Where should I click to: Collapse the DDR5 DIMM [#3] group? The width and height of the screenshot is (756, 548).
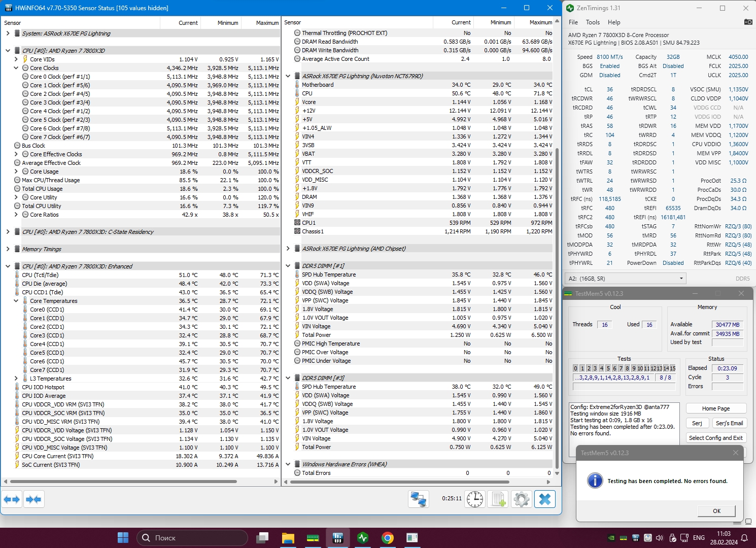[x=288, y=378]
